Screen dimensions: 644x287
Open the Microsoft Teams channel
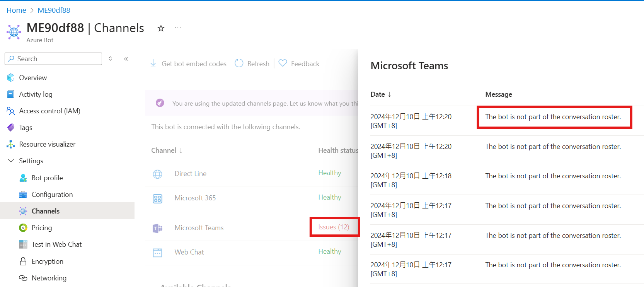click(199, 228)
